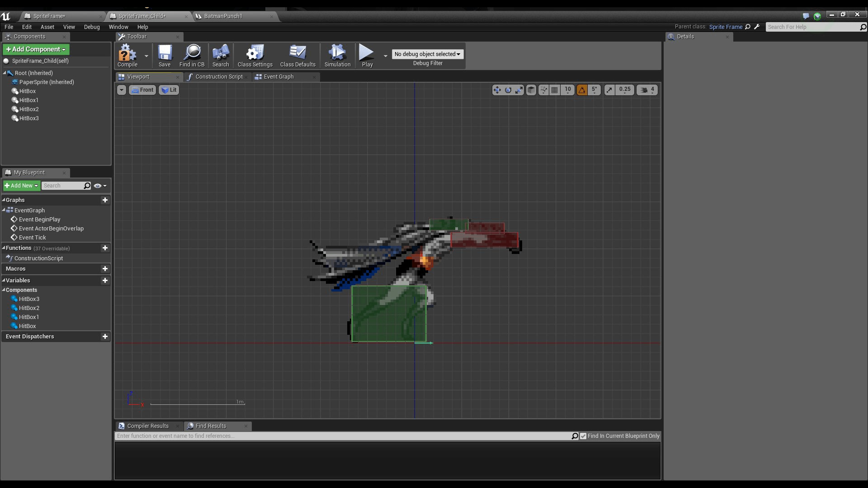Open Find in Content Browser
Screen dimensions: 868x488
(192, 55)
